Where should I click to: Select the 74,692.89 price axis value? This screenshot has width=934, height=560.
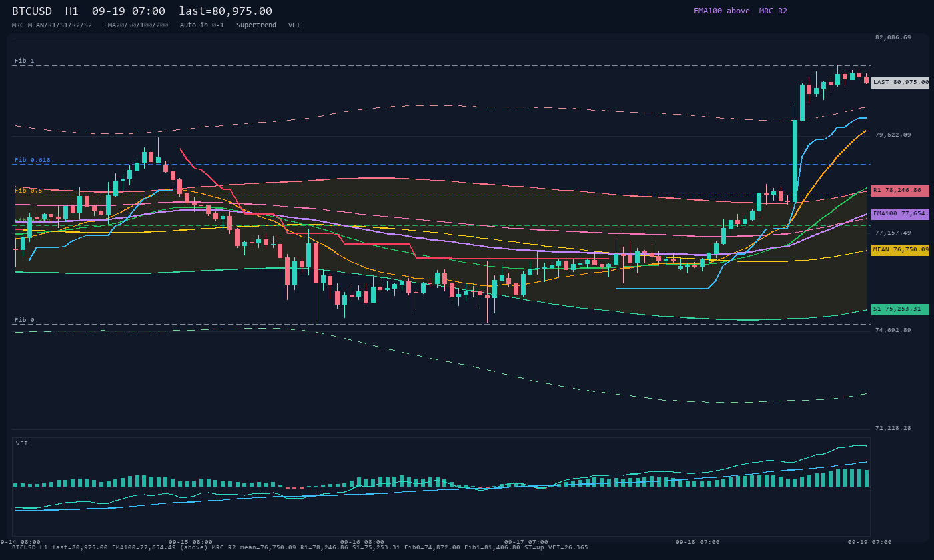[893, 330]
